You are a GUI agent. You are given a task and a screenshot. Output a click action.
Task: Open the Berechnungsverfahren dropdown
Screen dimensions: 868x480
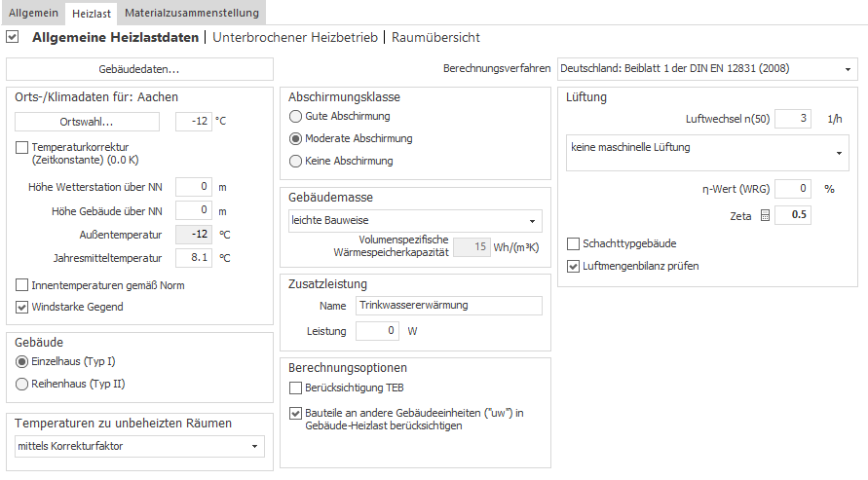pos(707,69)
